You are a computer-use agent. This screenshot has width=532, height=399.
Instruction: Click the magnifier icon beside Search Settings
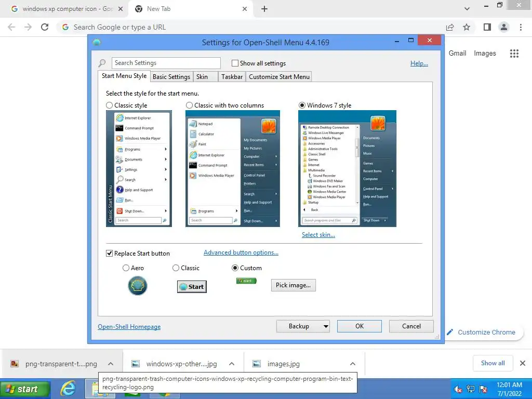coord(102,63)
